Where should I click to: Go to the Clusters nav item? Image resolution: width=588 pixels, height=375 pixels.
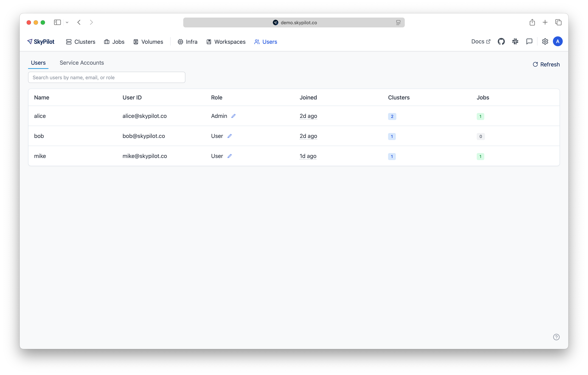point(81,42)
